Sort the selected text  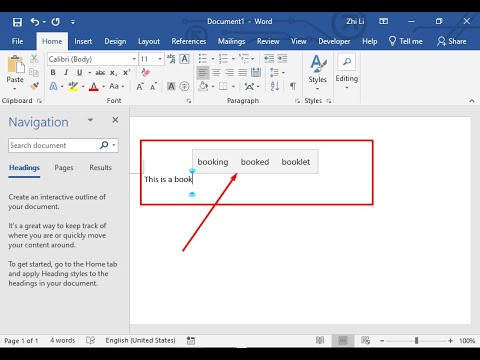(x=274, y=87)
